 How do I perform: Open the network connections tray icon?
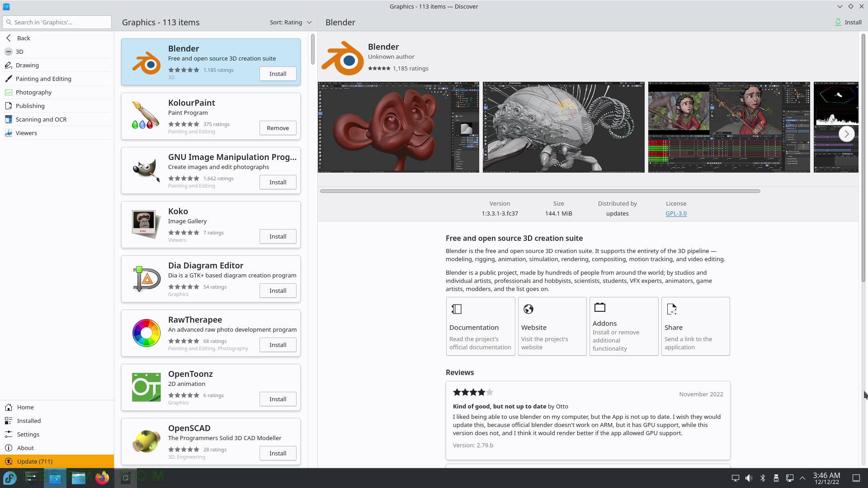pyautogui.click(x=790, y=478)
